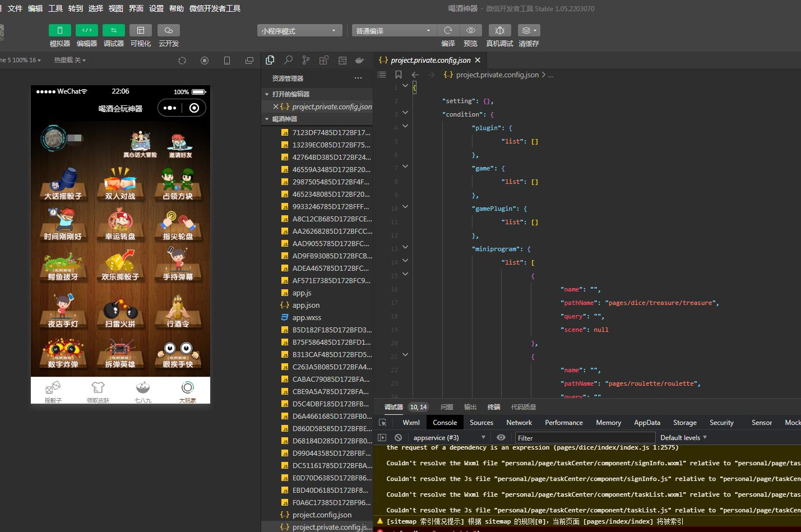Image resolution: width=801 pixels, height=532 pixels.
Task: Switch to the 问题 problems tab
Action: (447, 407)
